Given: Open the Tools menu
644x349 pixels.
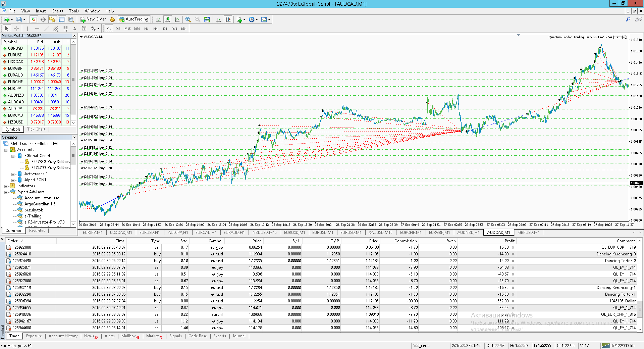Looking at the screenshot, I should pos(74,11).
